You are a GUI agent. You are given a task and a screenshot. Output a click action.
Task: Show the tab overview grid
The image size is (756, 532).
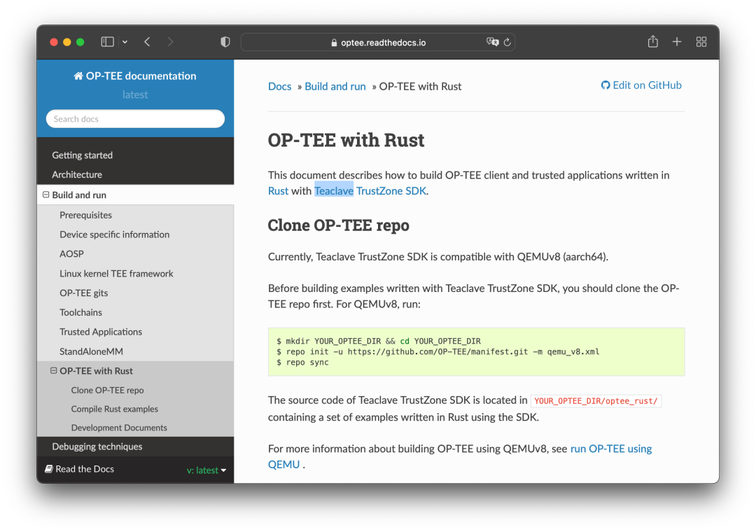tap(701, 42)
